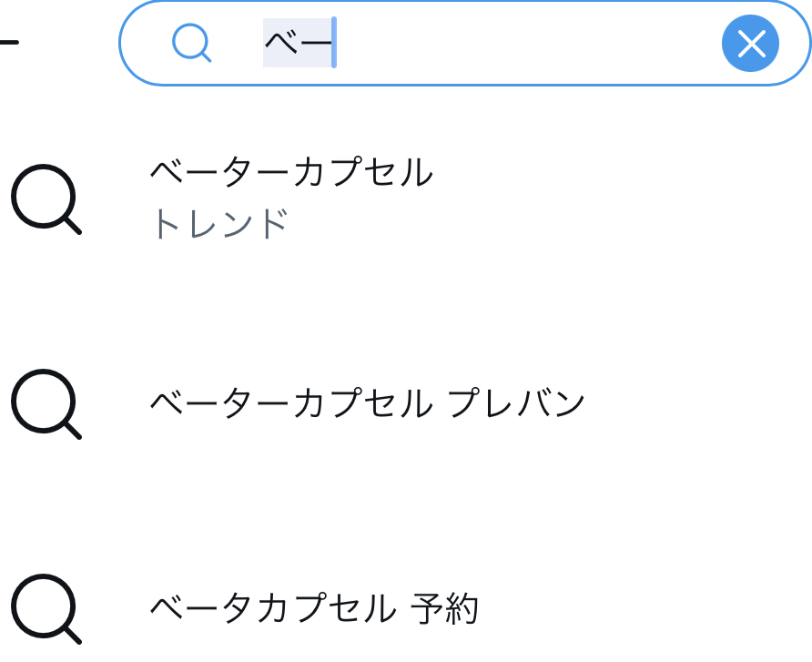Click the search icon beside ベーターカプセル トレンド
The width and height of the screenshot is (812, 662).
click(46, 199)
